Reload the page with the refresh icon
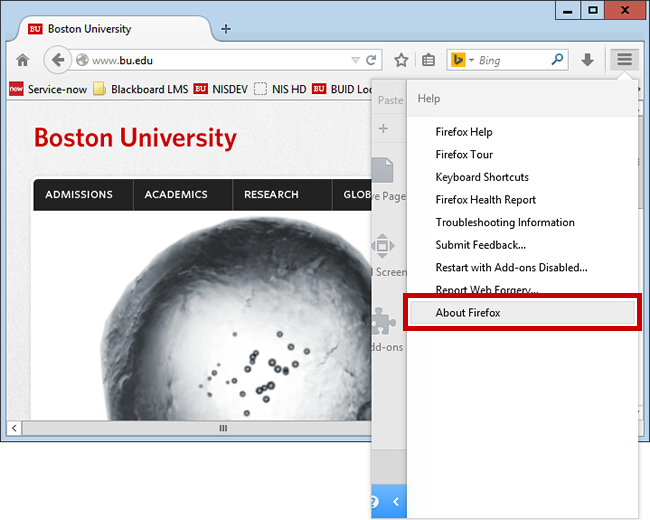The width and height of the screenshot is (650, 520). [372, 60]
